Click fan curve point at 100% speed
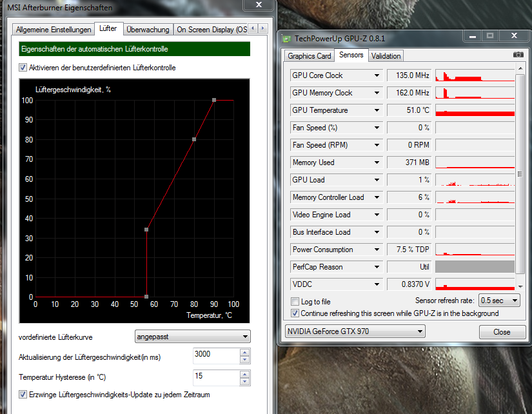This screenshot has width=532, height=414. 214,100
